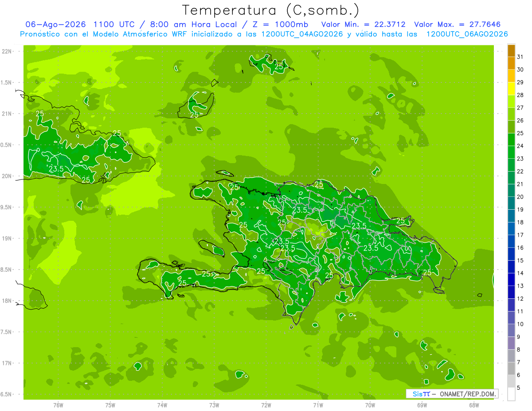The width and height of the screenshot is (532, 411).
Task: Click the '5' colorbar label
Action: coord(519,387)
